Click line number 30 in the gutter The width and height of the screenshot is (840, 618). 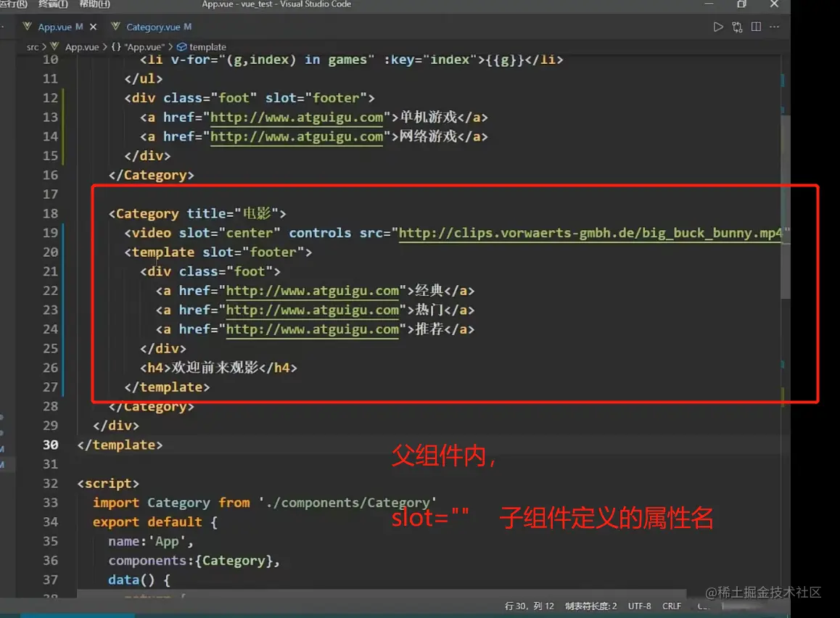coord(50,445)
